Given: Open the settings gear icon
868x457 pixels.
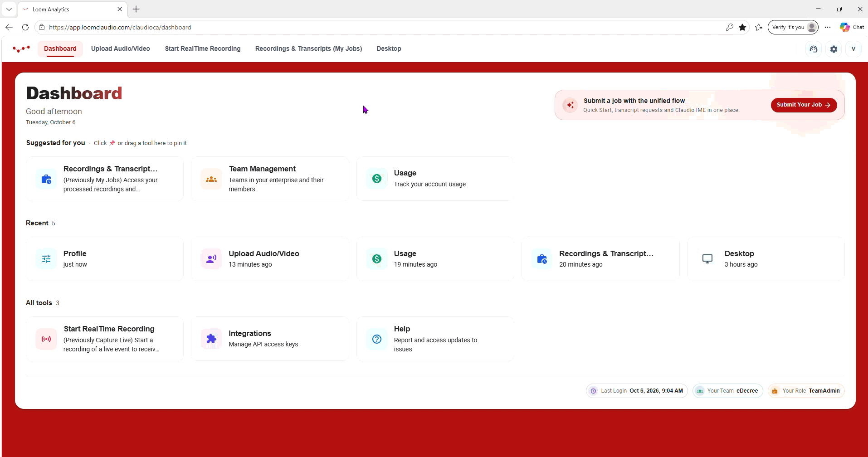Looking at the screenshot, I should 834,49.
